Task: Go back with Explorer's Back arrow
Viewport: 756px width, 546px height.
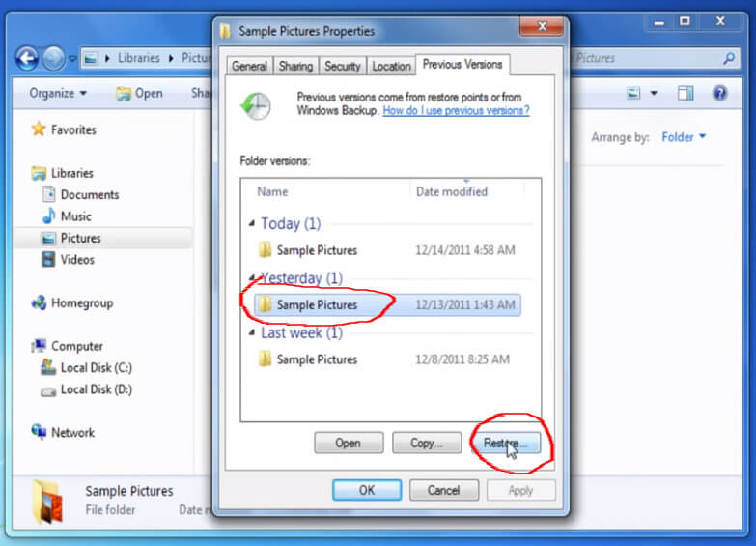Action: click(27, 58)
